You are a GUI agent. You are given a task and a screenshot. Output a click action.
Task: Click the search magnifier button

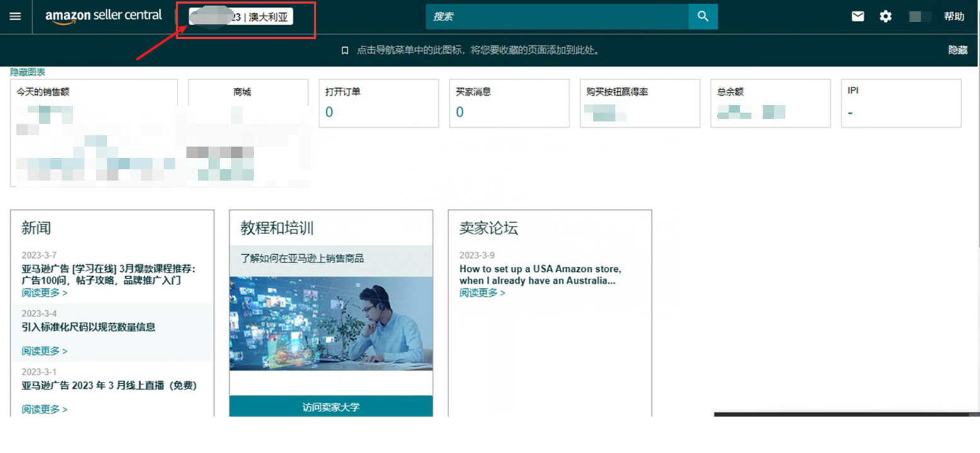[703, 16]
